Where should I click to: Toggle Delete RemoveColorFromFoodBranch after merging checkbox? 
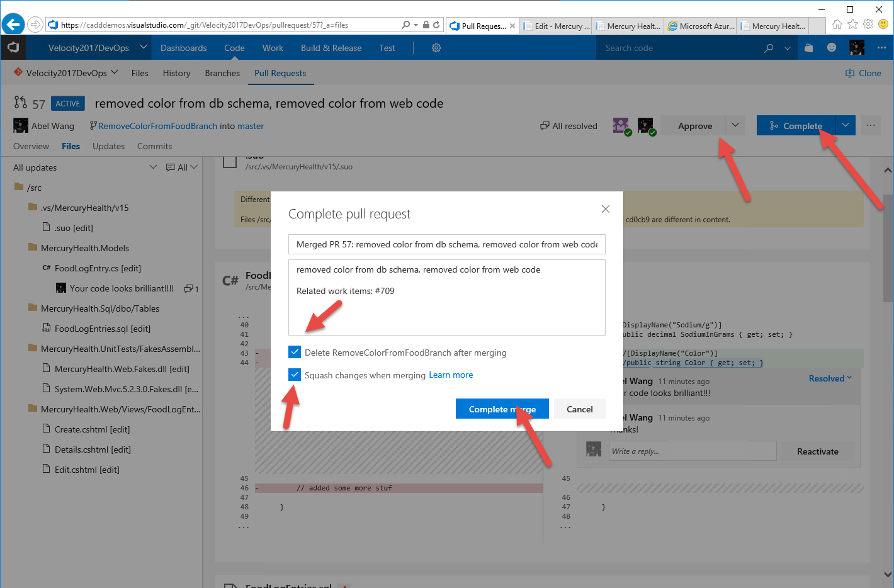coord(295,352)
